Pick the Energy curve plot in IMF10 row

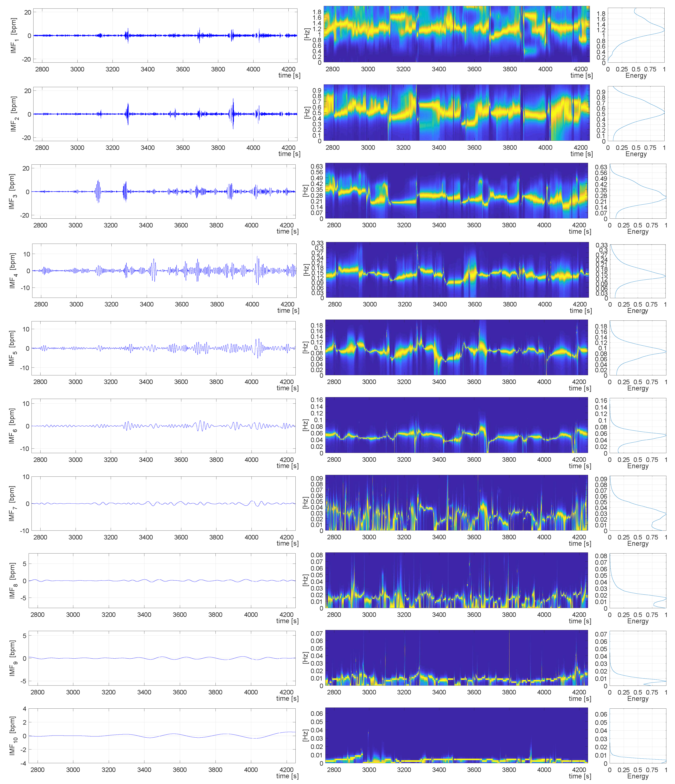coord(638,736)
